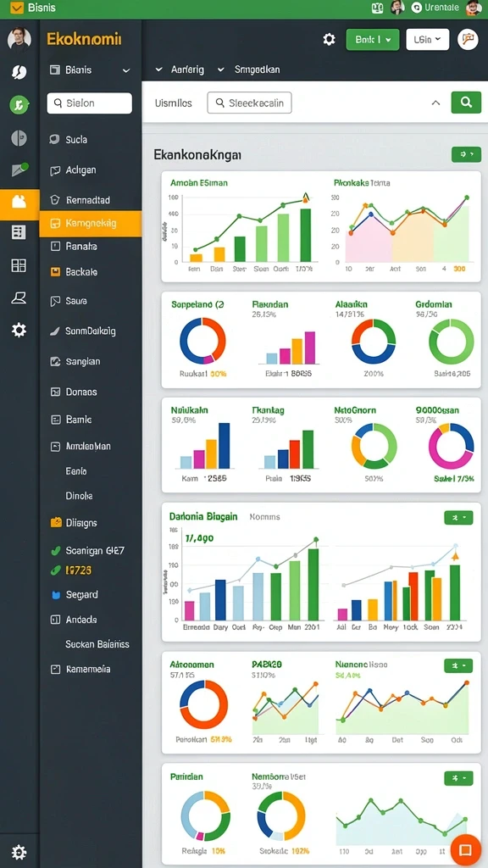This screenshot has width=488, height=868.
Task: Open the settings gear in top header
Action: click(330, 39)
